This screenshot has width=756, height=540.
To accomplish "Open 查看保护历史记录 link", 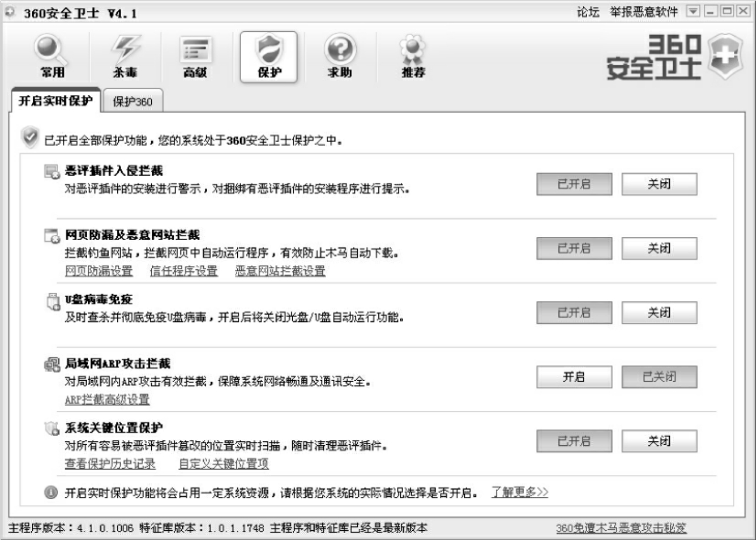I will pyautogui.click(x=110, y=464).
